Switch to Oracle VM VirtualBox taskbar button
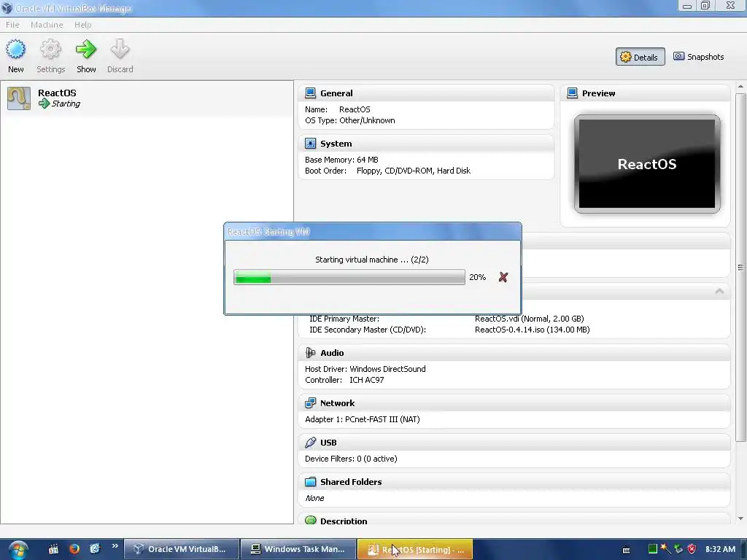Screen dimensions: 747x560 181,549
